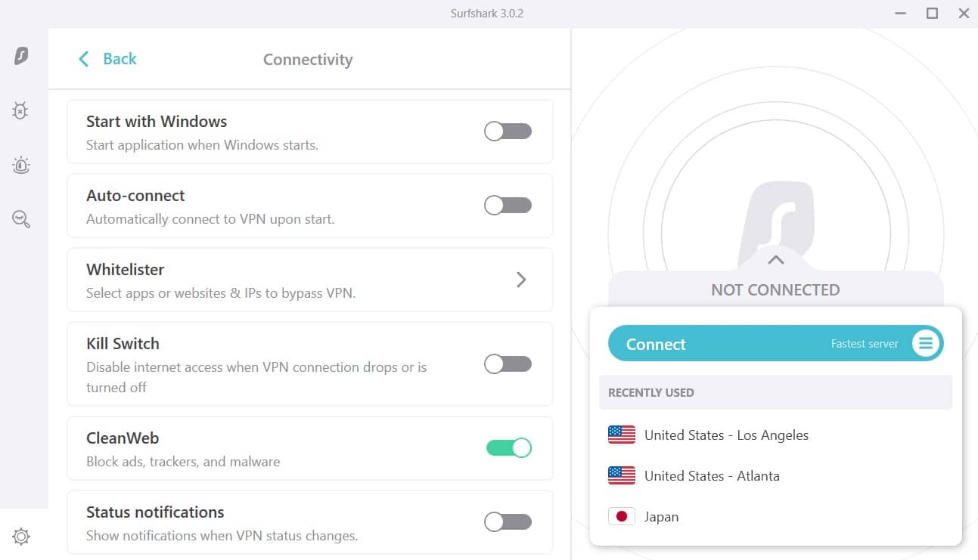978x560 pixels.
Task: Open the settings gear icon in sidebar
Action: (21, 537)
